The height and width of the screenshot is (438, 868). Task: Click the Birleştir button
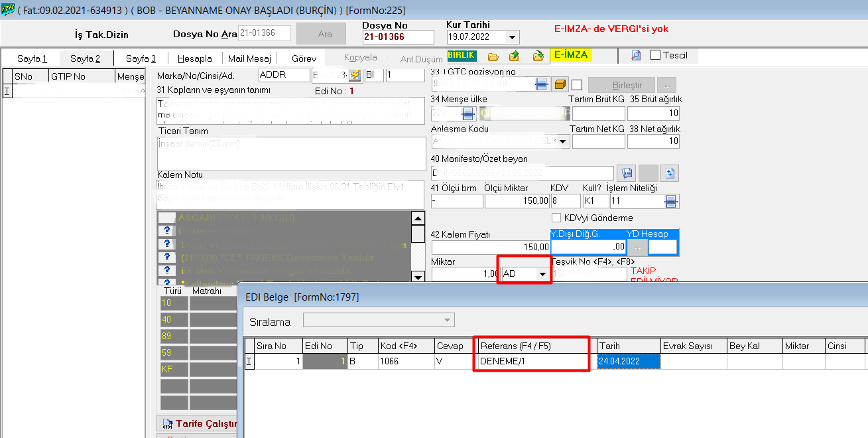pos(621,85)
